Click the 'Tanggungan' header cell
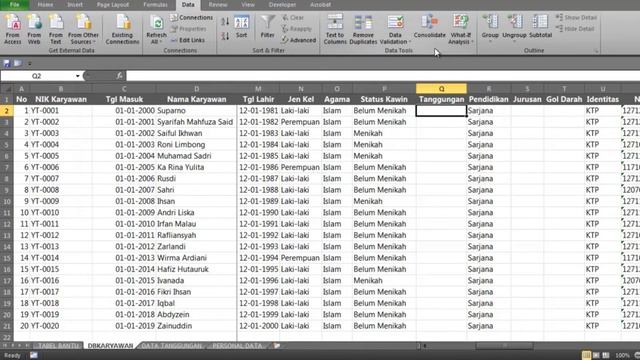 tap(441, 99)
